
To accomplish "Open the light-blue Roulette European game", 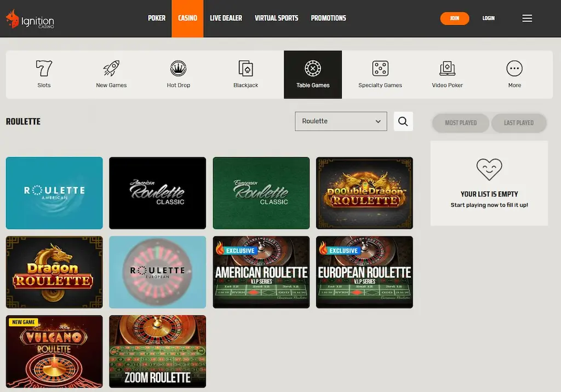I will [x=158, y=272].
